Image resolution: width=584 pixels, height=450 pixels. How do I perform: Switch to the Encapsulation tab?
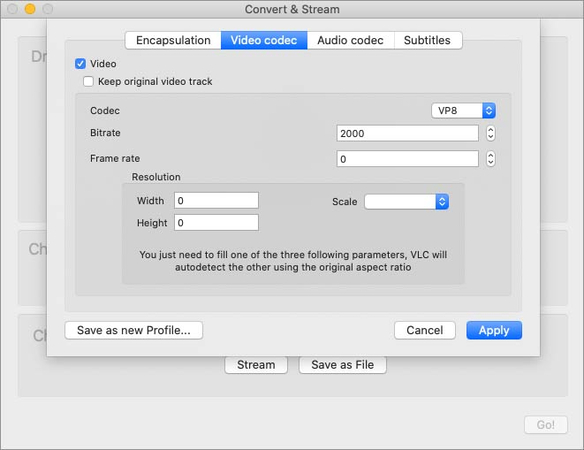[x=173, y=40]
